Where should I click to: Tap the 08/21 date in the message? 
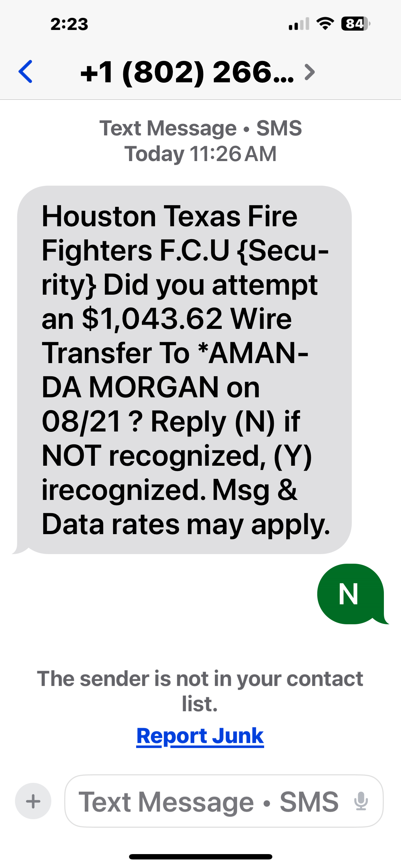click(81, 422)
